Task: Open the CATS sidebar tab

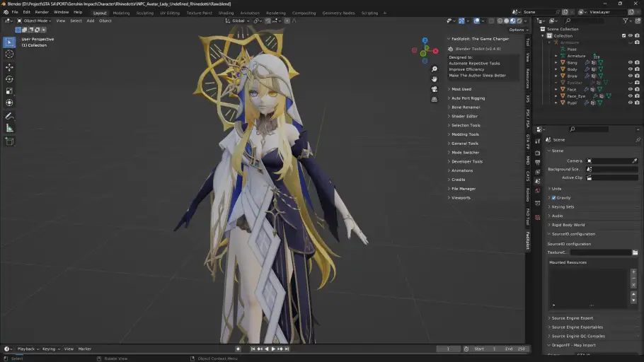Action: [x=528, y=175]
